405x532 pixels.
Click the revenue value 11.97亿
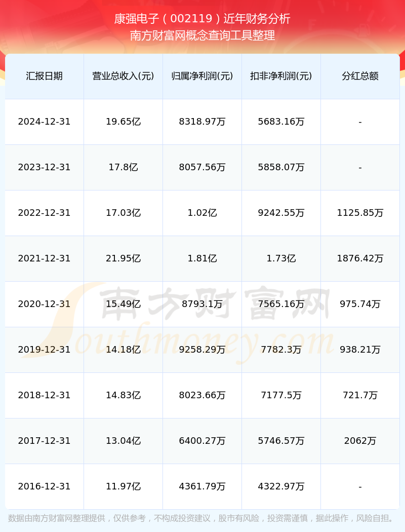pyautogui.click(x=124, y=486)
